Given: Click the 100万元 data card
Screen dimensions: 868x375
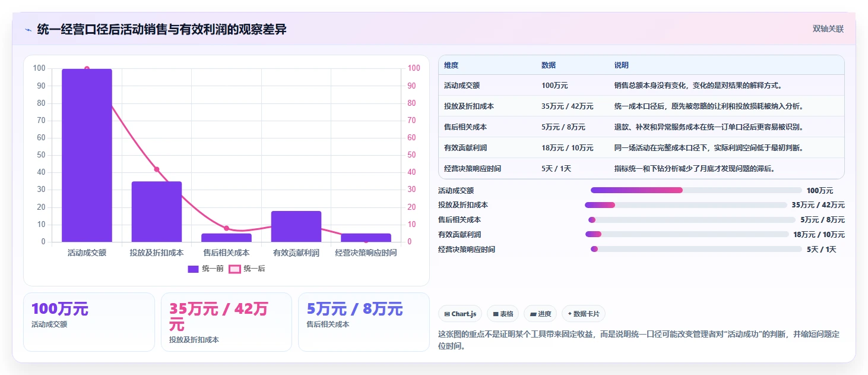Looking at the screenshot, I should [x=89, y=322].
